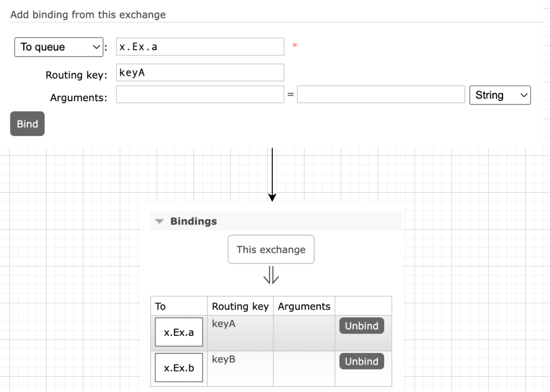Select the keyB routing key cell

[240, 369]
